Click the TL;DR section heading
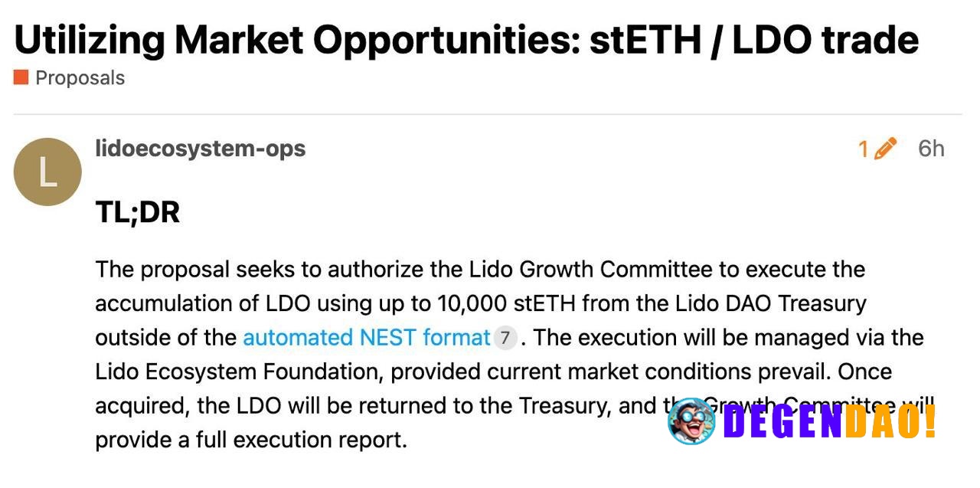 point(136,212)
